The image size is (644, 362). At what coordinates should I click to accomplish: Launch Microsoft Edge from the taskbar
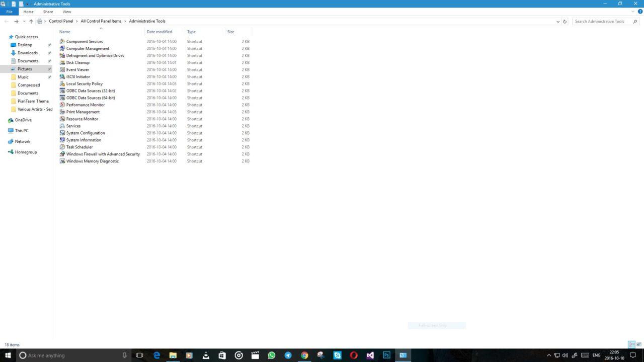[156, 355]
